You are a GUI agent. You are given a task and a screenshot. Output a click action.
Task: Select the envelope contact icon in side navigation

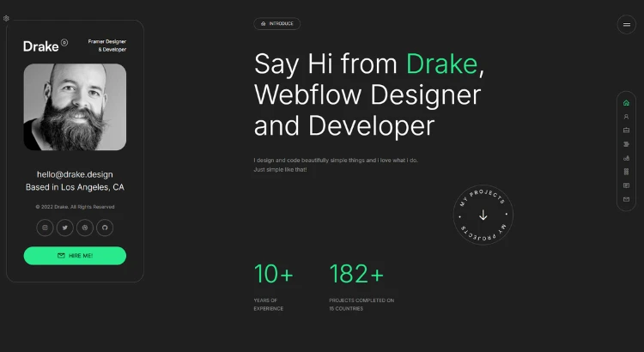(626, 199)
